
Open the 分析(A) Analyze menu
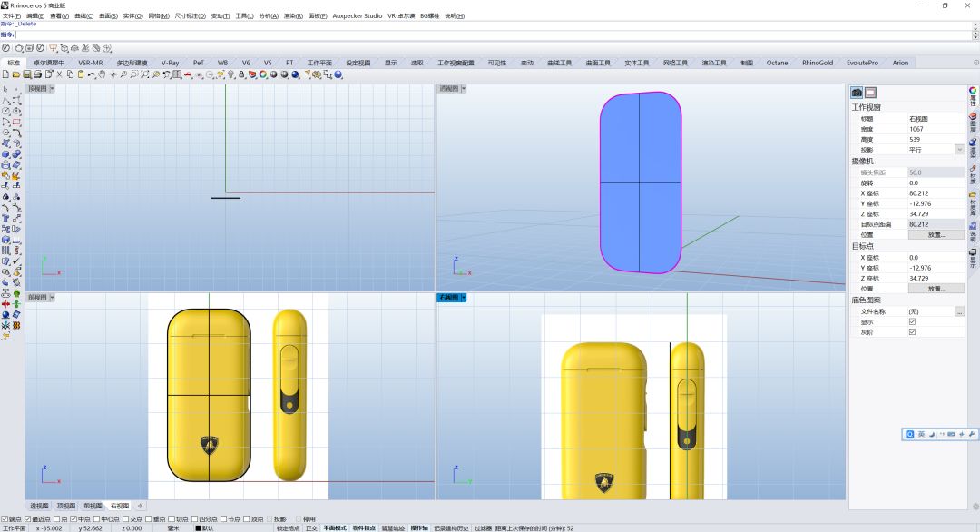click(269, 16)
